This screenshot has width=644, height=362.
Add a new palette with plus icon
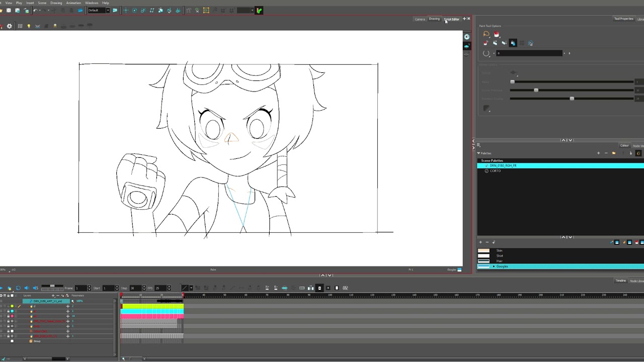pyautogui.click(x=598, y=153)
